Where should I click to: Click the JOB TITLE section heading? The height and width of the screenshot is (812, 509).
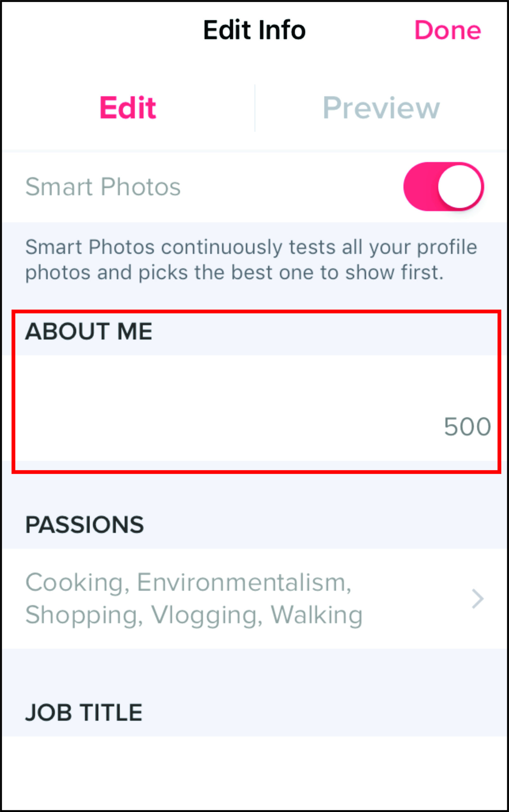(84, 713)
